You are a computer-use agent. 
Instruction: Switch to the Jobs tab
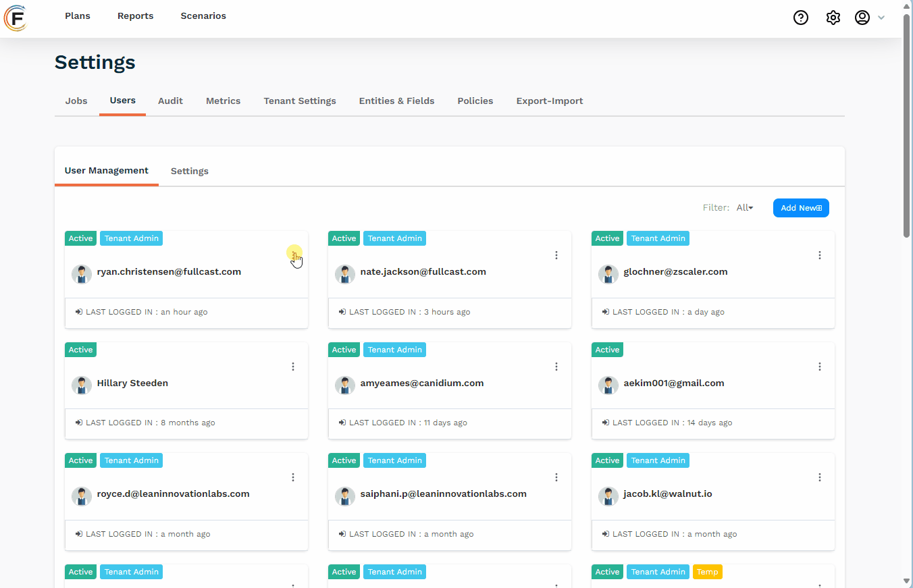tap(76, 101)
